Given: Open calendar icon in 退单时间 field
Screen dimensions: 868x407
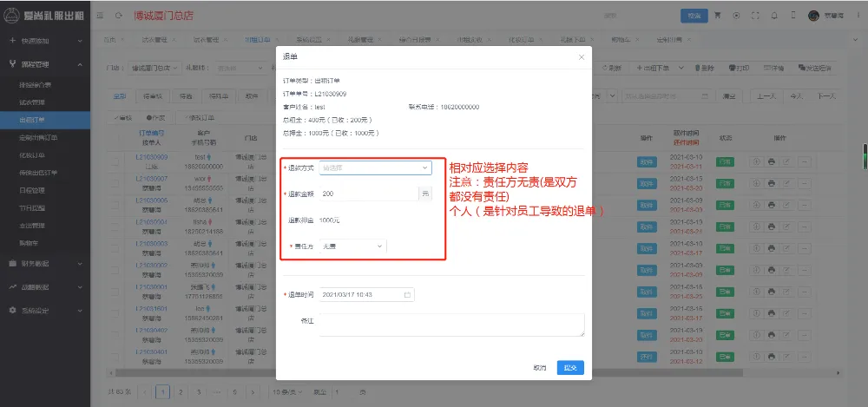Looking at the screenshot, I should (407, 295).
